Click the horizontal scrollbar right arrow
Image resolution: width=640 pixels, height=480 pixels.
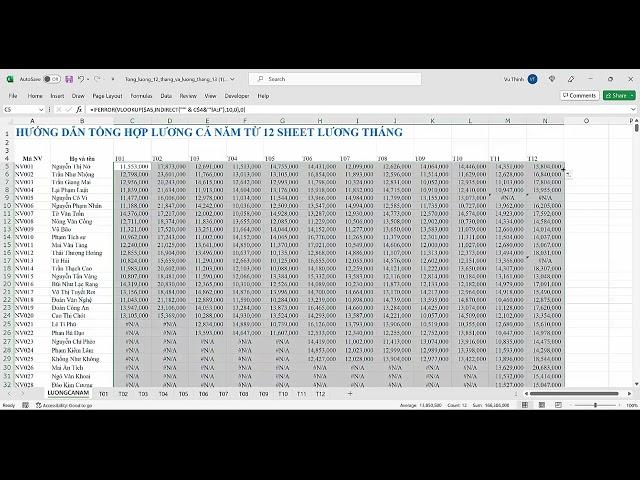[630, 393]
